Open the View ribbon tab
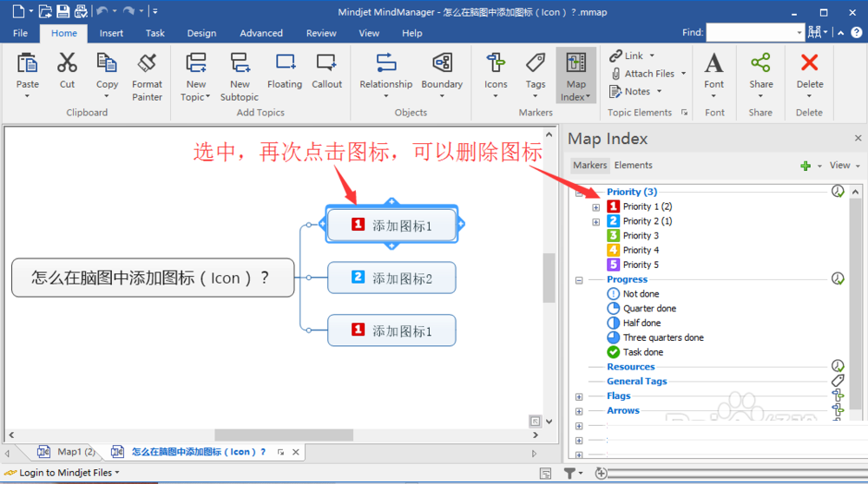Screen dimensions: 868x484 point(369,33)
